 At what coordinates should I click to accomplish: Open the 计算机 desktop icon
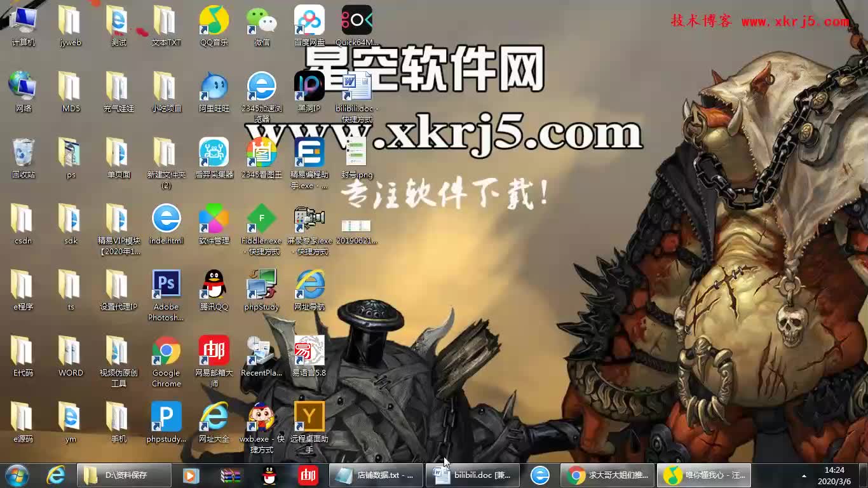[24, 25]
